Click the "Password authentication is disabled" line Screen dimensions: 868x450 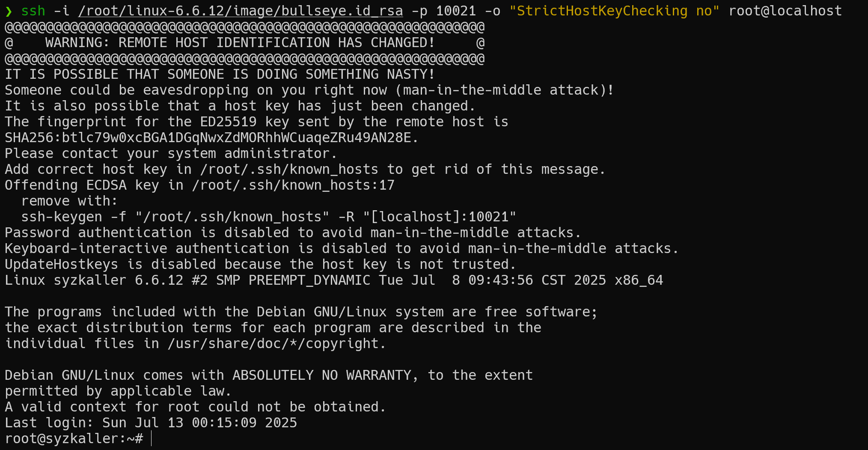point(293,233)
